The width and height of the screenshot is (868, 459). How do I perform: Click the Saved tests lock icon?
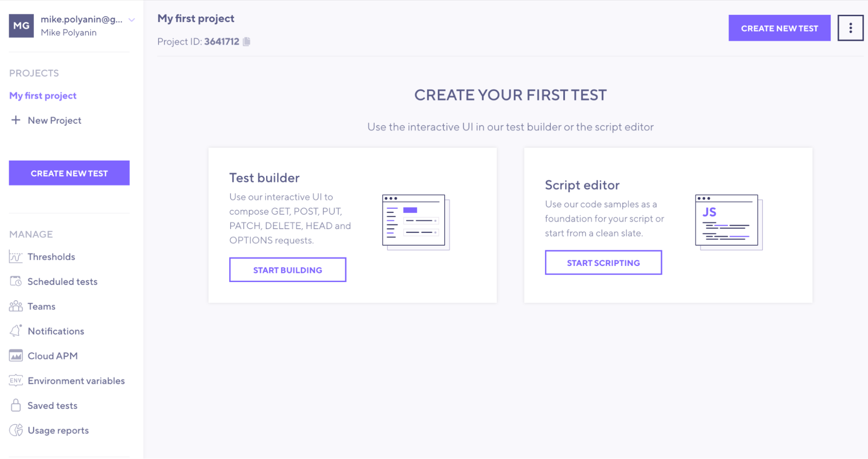[x=16, y=405]
